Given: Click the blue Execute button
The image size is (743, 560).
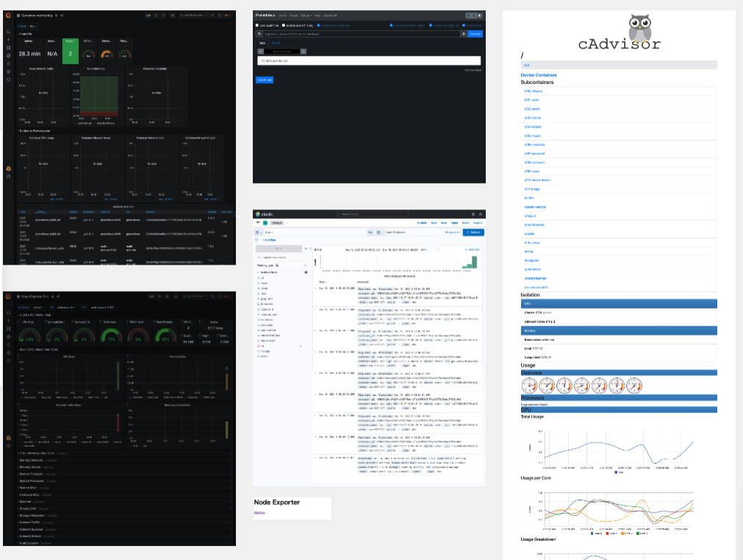Looking at the screenshot, I should (x=475, y=34).
